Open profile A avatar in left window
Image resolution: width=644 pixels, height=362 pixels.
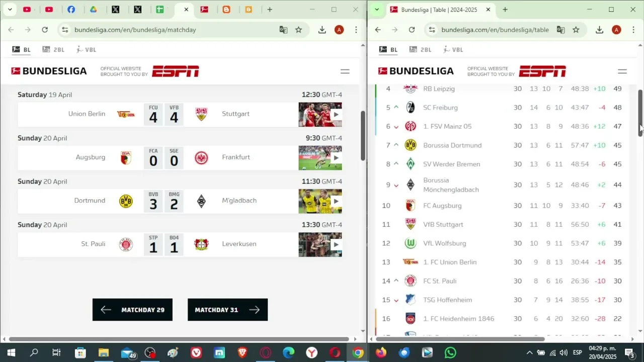click(x=339, y=30)
